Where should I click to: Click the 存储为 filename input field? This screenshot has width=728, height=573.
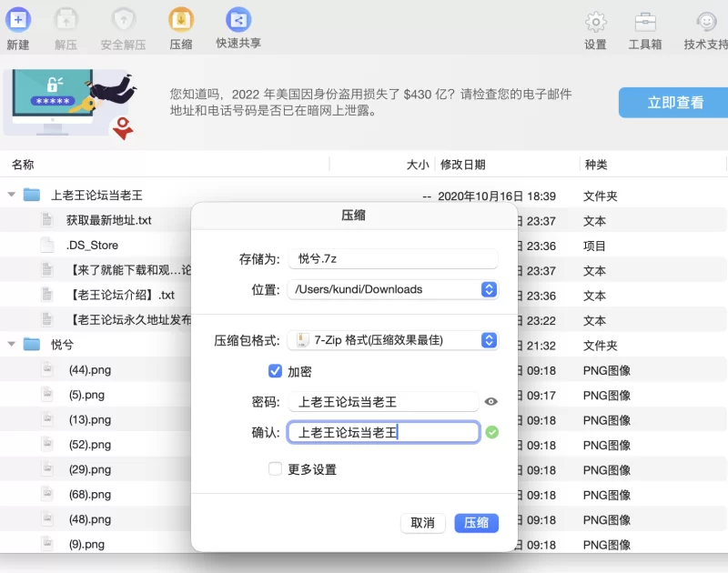pos(393,259)
